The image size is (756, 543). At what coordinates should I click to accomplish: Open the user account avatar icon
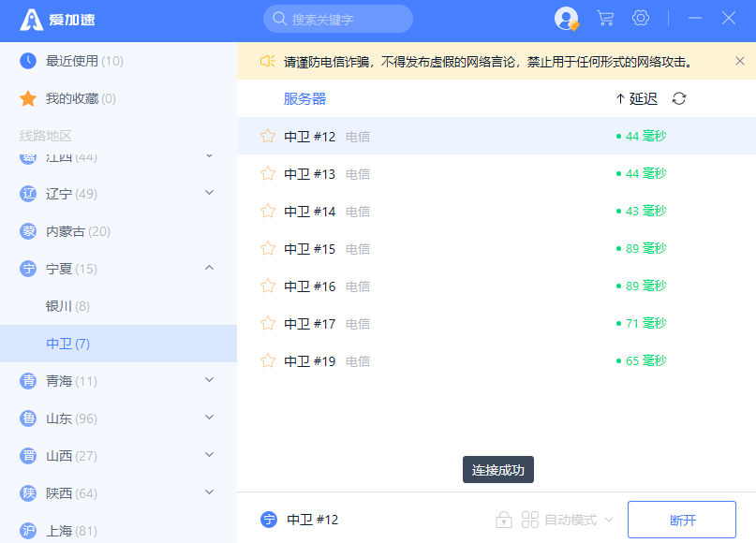tap(567, 19)
